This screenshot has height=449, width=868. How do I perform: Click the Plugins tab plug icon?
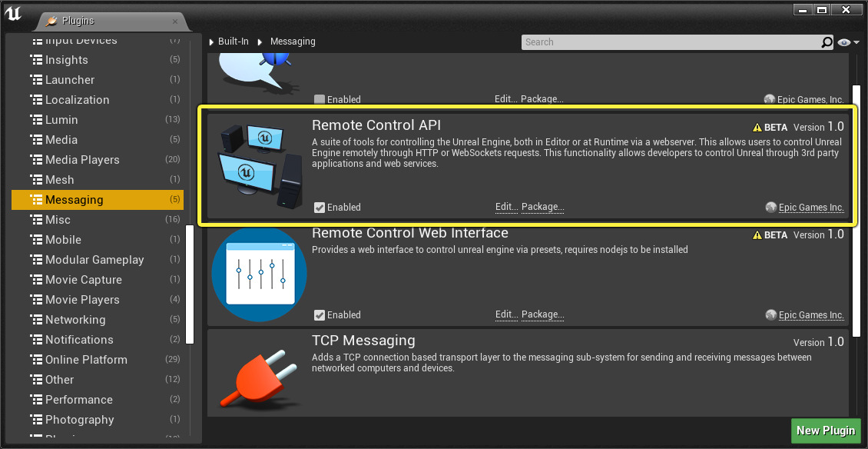51,21
